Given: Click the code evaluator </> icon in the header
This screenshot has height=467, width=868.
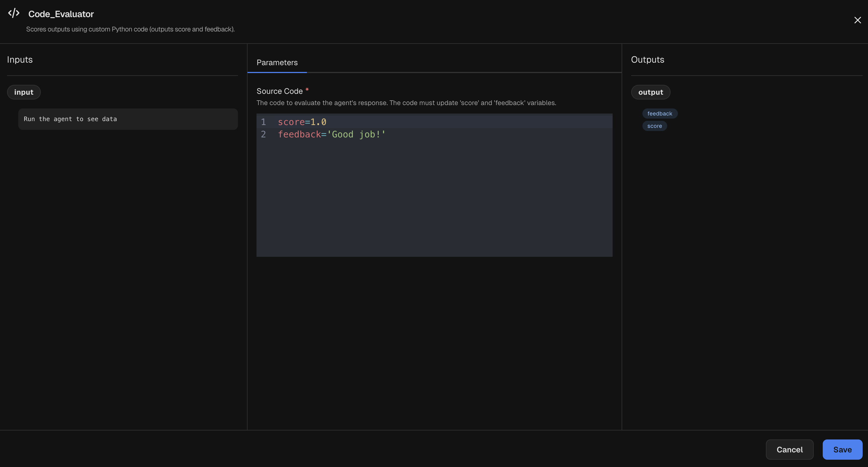Looking at the screenshot, I should [14, 13].
